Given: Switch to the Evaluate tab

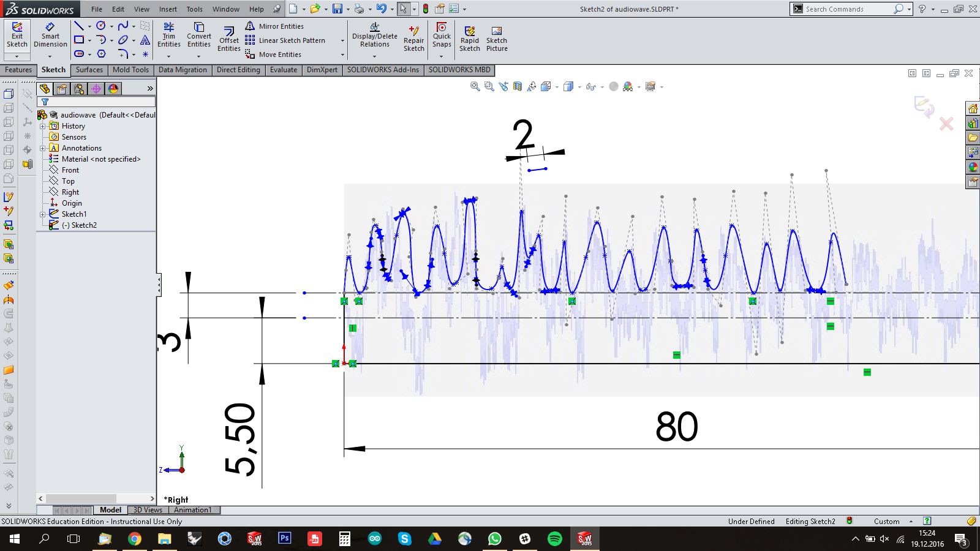Looking at the screenshot, I should coord(284,70).
